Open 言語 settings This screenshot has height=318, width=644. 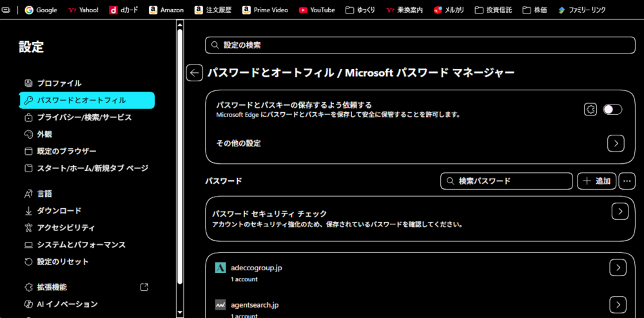(86, 194)
